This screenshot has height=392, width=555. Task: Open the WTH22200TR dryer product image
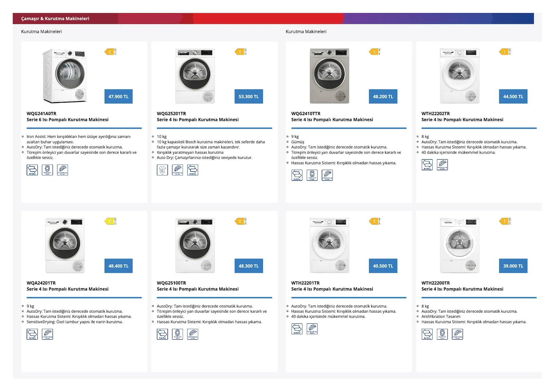click(460, 245)
